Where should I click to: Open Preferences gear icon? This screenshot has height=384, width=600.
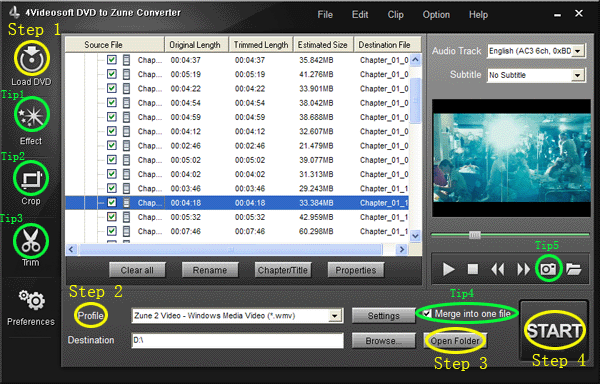[x=32, y=300]
